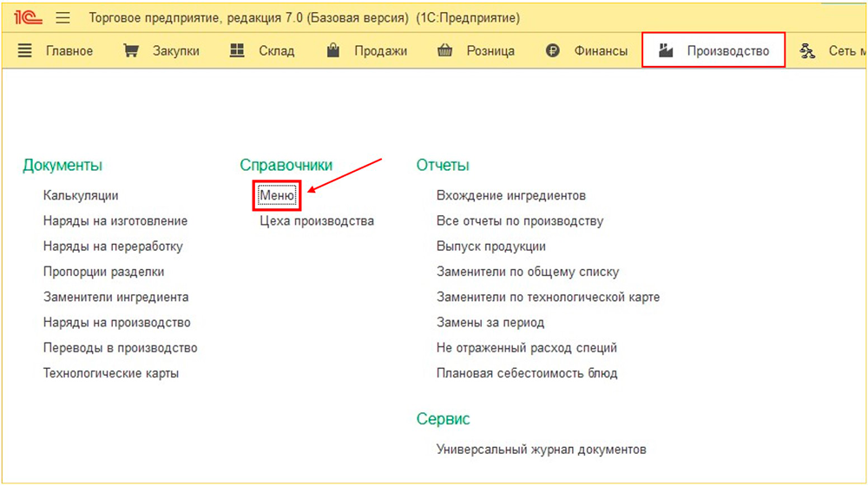The image size is (868, 486).
Task: Open the Меню catalog link
Action: [x=278, y=196]
